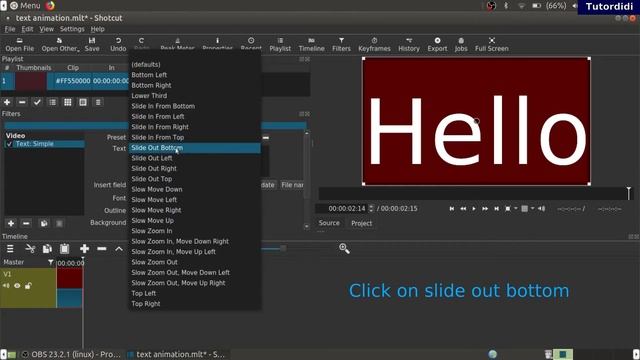Select the #FF550000 playlist clip thumbnail
The height and width of the screenshot is (360, 640).
pyautogui.click(x=31, y=81)
